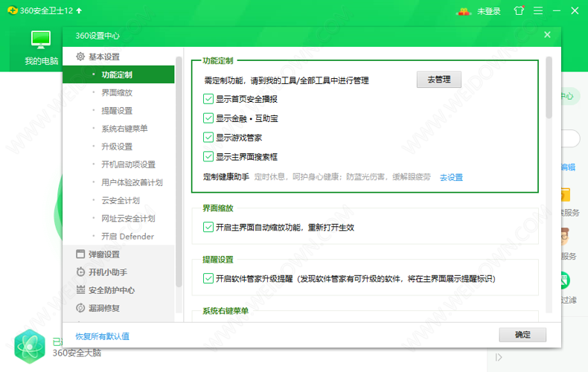Click the window icon beside 弹窗设置
588x372 pixels.
[x=80, y=254]
